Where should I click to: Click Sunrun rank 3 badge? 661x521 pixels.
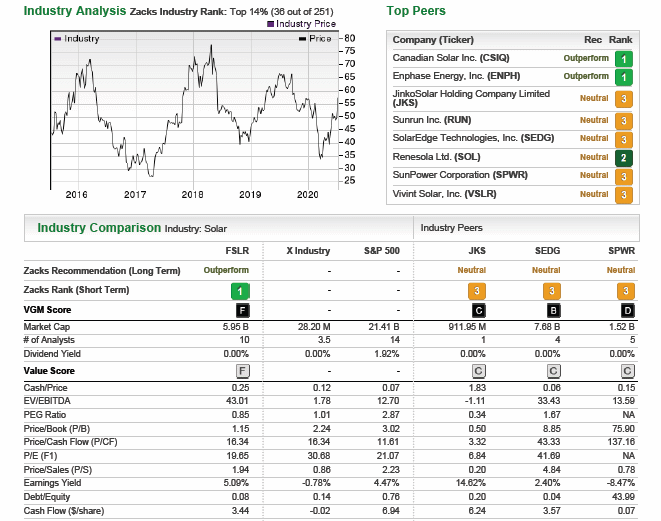(623, 121)
